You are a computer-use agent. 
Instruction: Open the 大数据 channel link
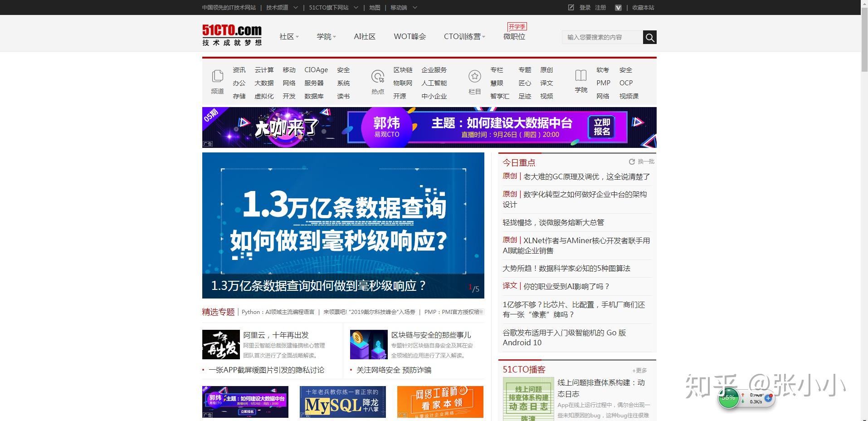(x=264, y=83)
